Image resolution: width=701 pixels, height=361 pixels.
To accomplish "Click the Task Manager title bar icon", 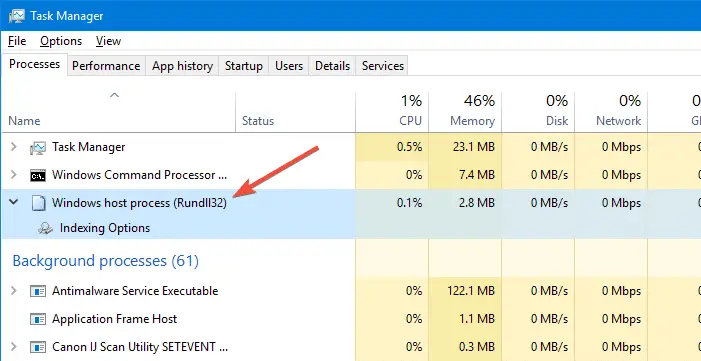I will tap(17, 16).
